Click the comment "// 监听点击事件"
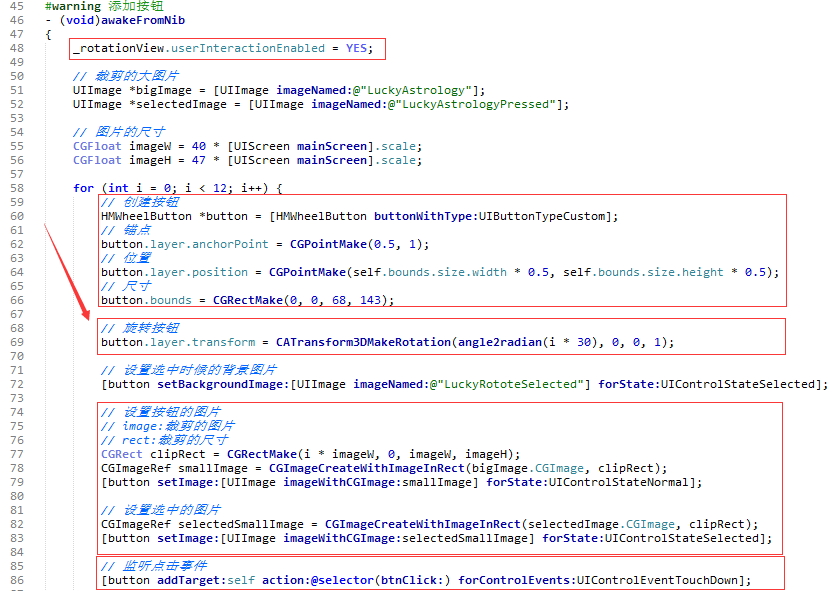Image resolution: width=832 pixels, height=591 pixels. [154, 566]
